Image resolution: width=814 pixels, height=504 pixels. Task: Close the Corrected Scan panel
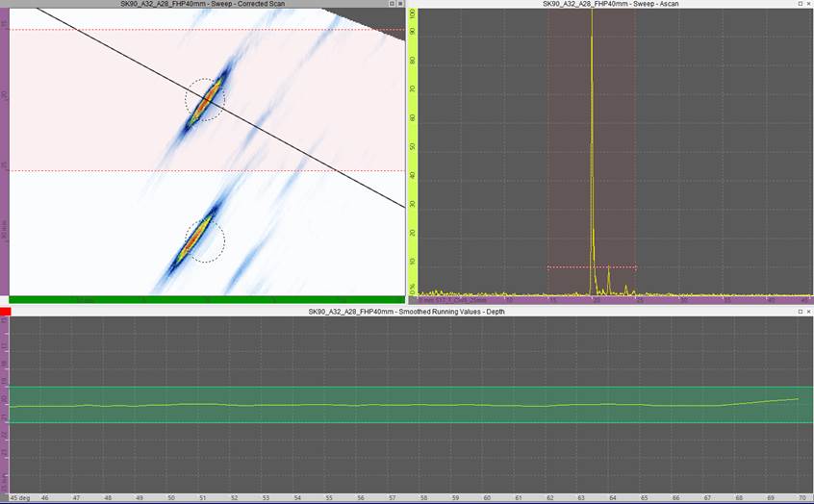pos(401,4)
